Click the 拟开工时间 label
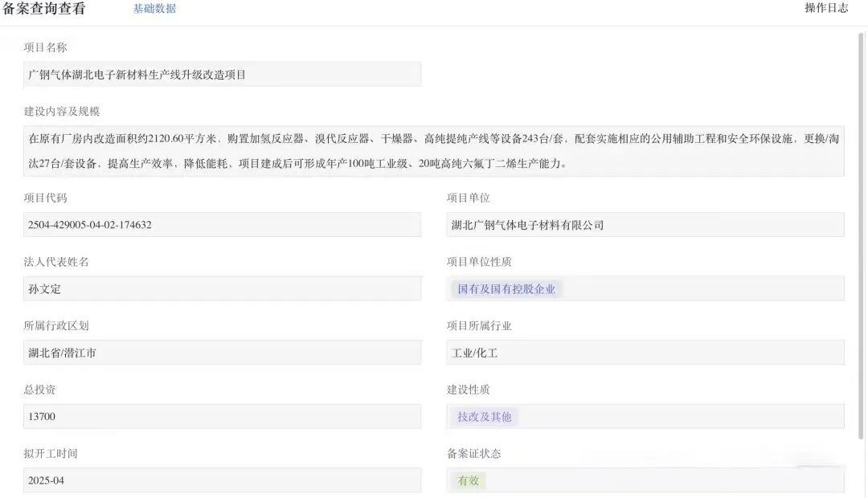The height and width of the screenshot is (498, 868). (51, 453)
